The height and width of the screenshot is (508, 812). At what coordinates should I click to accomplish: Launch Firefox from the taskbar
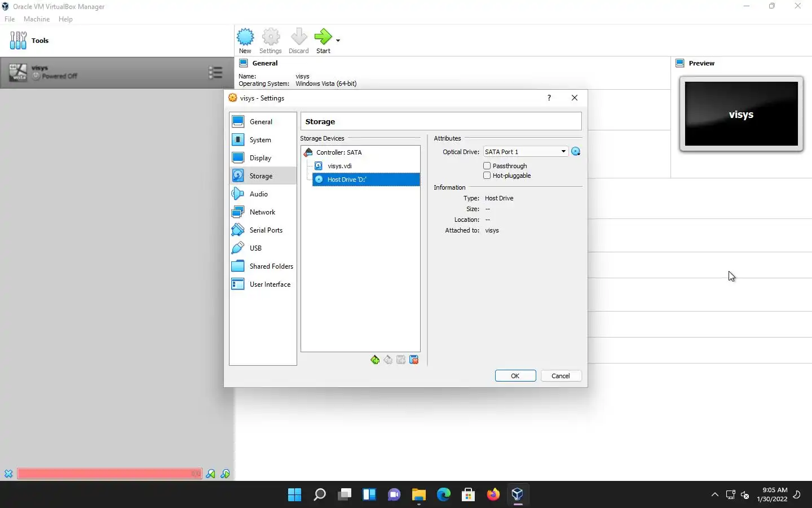click(493, 494)
